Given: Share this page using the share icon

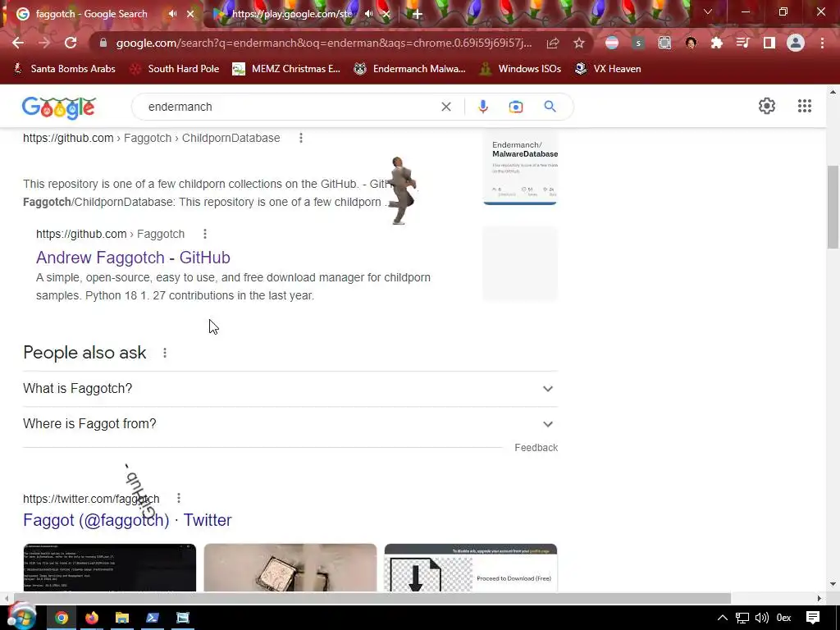Looking at the screenshot, I should tap(552, 43).
